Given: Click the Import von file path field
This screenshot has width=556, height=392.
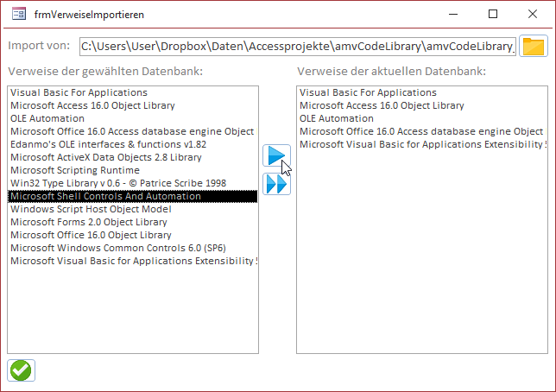Looking at the screenshot, I should (x=297, y=46).
